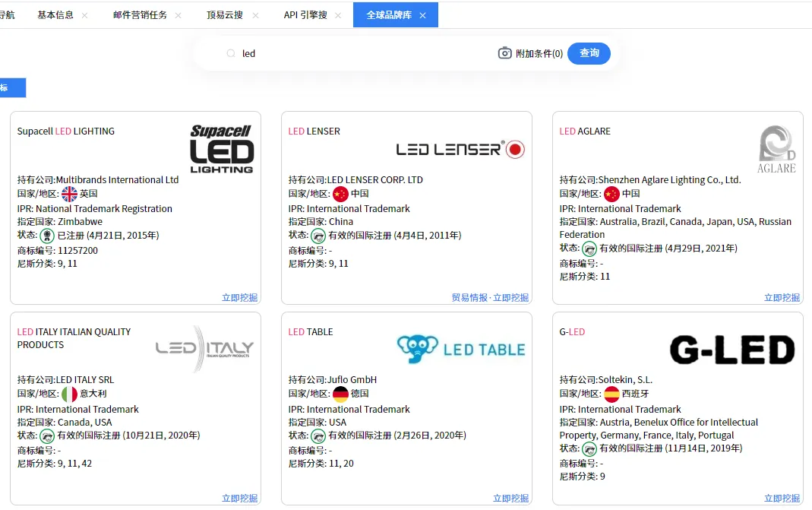Click holder LED ITALY SRL
812x510 pixels.
(85, 380)
